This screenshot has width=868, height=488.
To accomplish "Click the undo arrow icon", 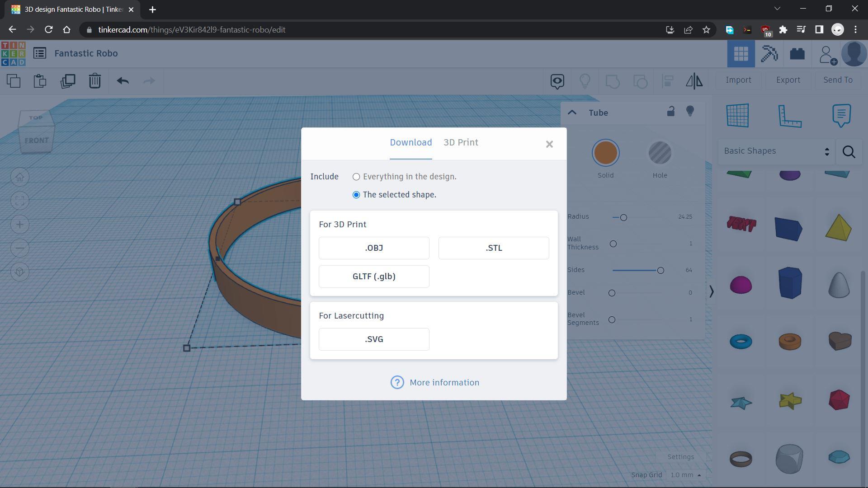I will tap(123, 81).
